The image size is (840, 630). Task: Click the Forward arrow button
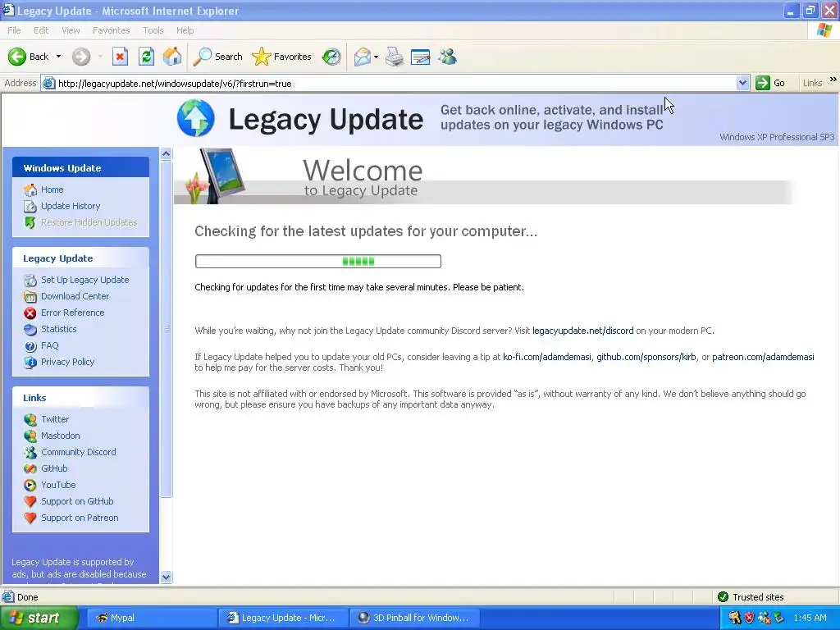click(x=81, y=57)
